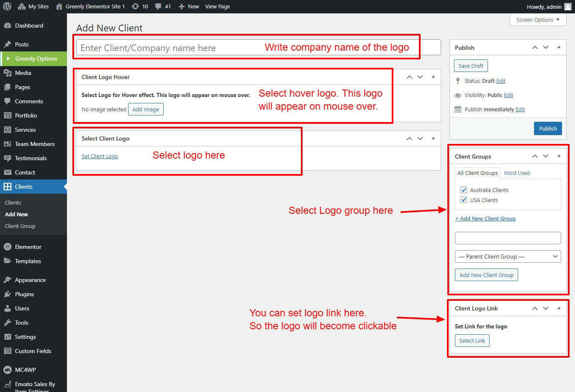This screenshot has width=575, height=392.
Task: Click the Set Client Logo link
Action: pyautogui.click(x=100, y=156)
